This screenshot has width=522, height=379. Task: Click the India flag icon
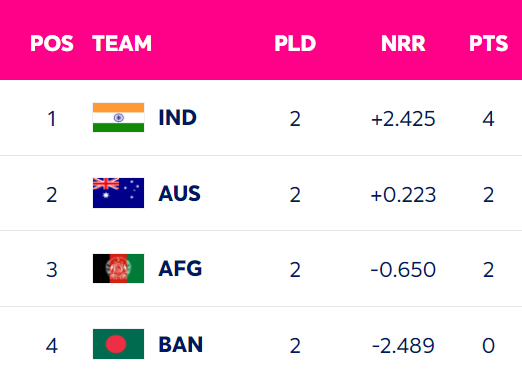[x=118, y=118]
